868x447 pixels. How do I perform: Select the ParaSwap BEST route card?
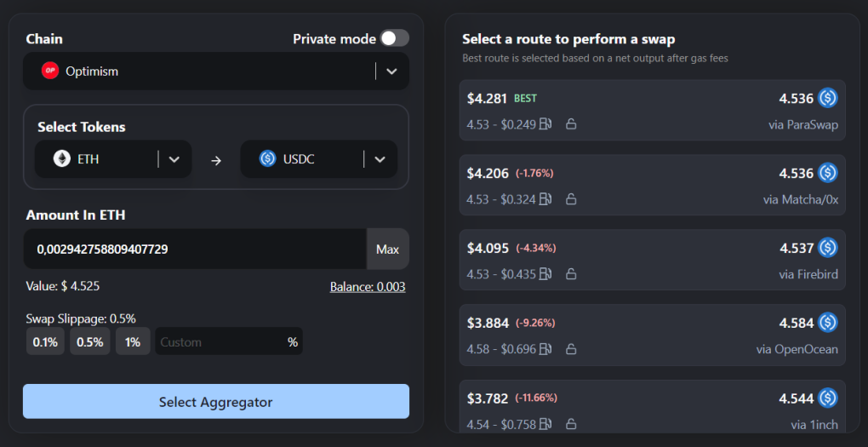pos(652,110)
